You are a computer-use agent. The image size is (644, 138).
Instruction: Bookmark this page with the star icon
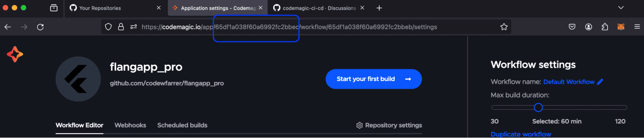pos(504,27)
